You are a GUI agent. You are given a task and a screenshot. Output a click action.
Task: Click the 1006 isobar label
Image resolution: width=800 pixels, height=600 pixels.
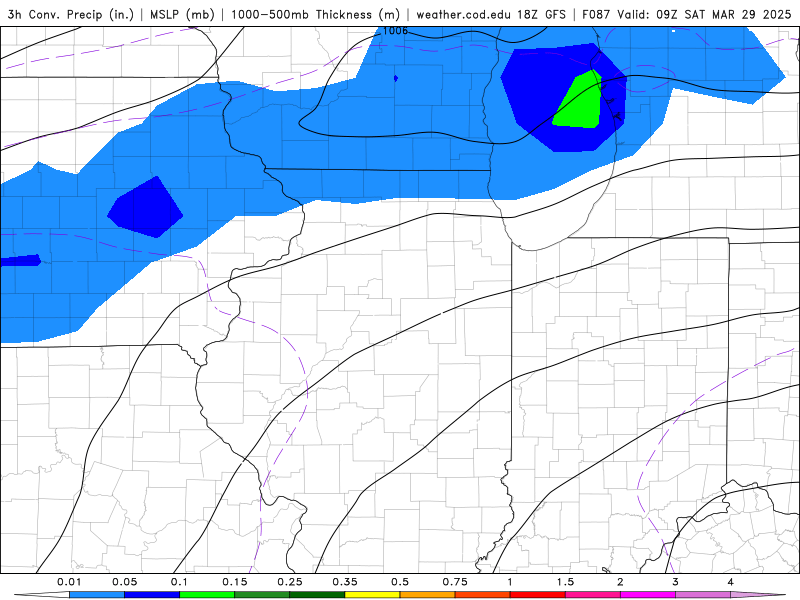pyautogui.click(x=395, y=31)
